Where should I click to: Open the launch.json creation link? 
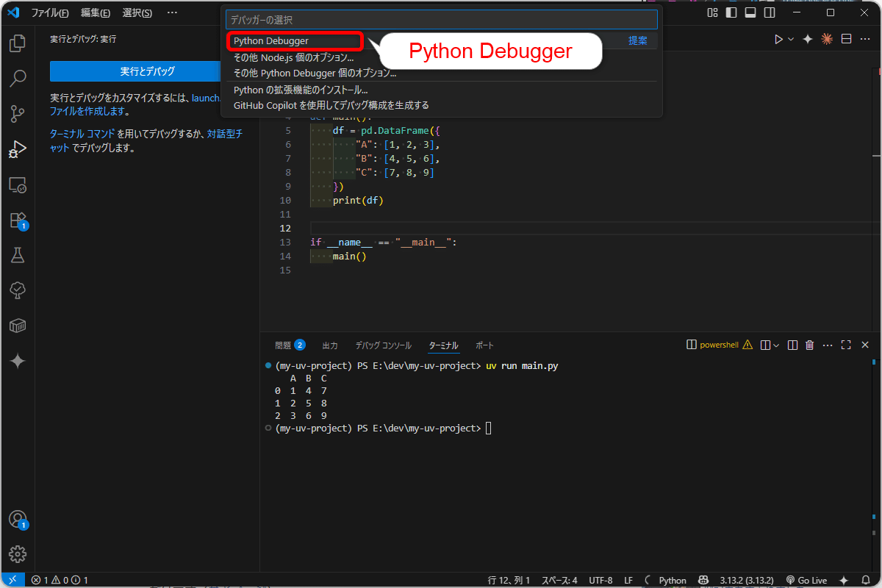[x=207, y=98]
